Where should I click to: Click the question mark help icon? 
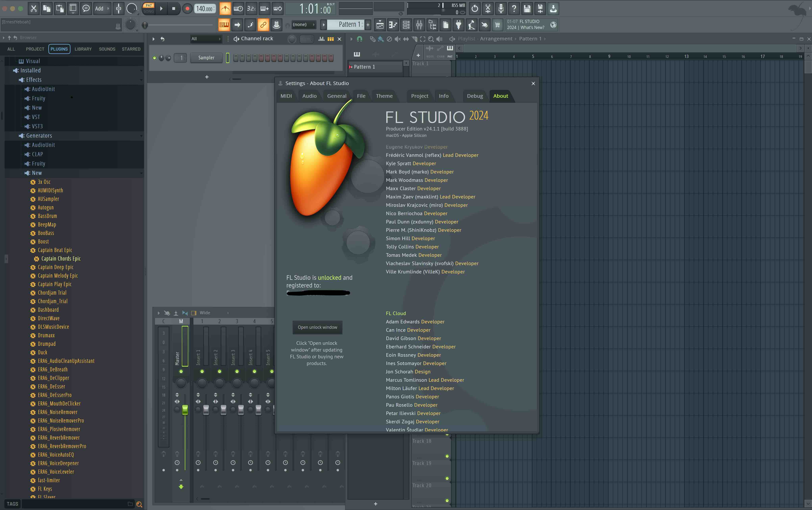tap(514, 8)
